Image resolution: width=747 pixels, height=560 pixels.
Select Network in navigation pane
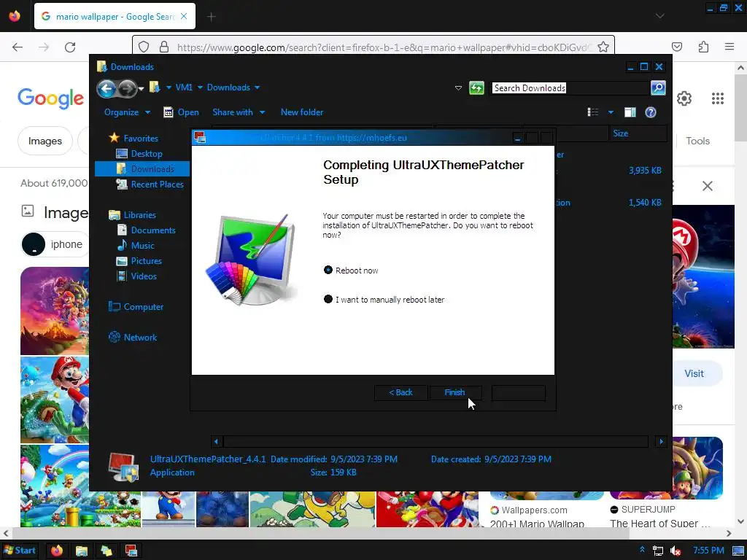[x=133, y=337]
